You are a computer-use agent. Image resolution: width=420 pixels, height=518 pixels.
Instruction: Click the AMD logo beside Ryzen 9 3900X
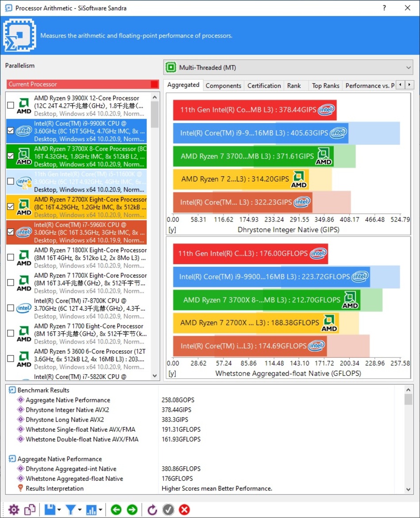click(x=24, y=106)
